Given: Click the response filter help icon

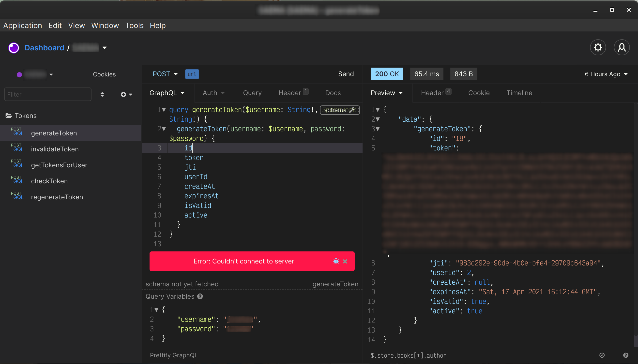Looking at the screenshot, I should coord(626,355).
